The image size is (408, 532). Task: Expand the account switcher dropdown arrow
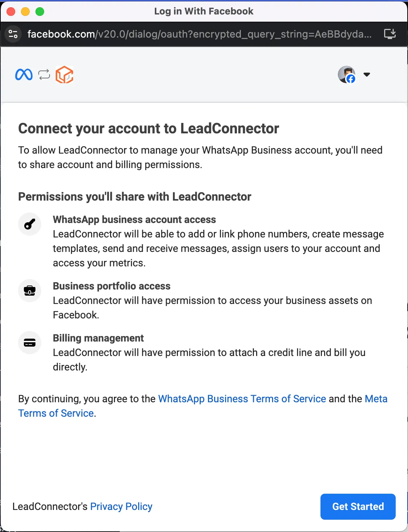[x=367, y=74]
